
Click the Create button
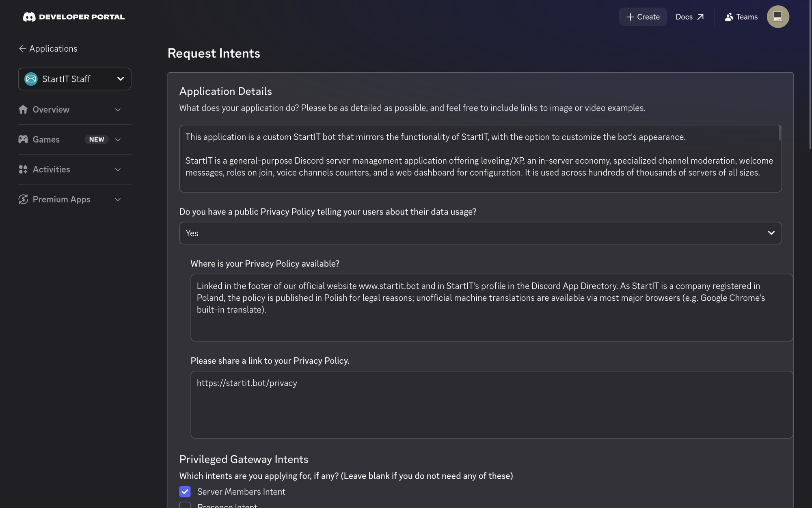(x=643, y=17)
